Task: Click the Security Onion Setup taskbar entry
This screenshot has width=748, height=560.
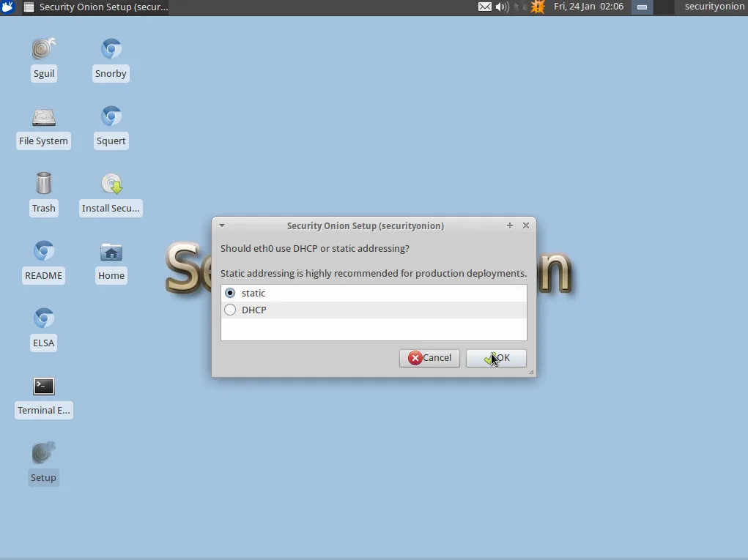Action: coord(96,7)
